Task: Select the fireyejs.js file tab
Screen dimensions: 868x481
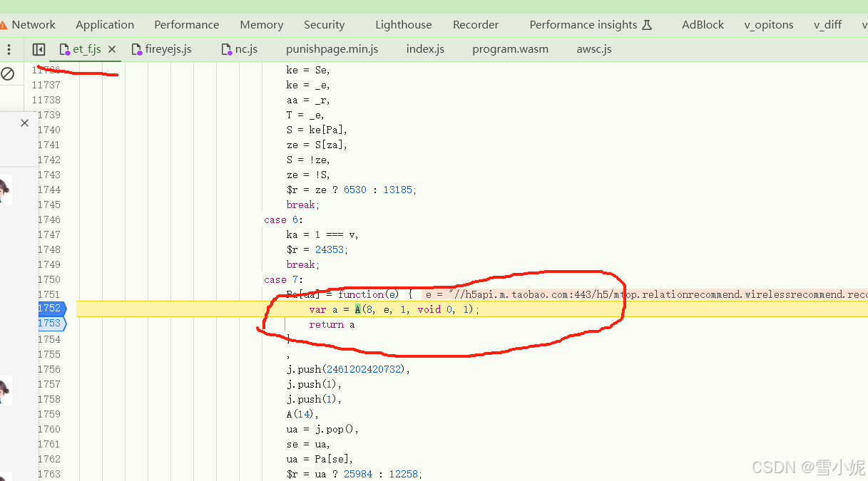Action: 168,49
